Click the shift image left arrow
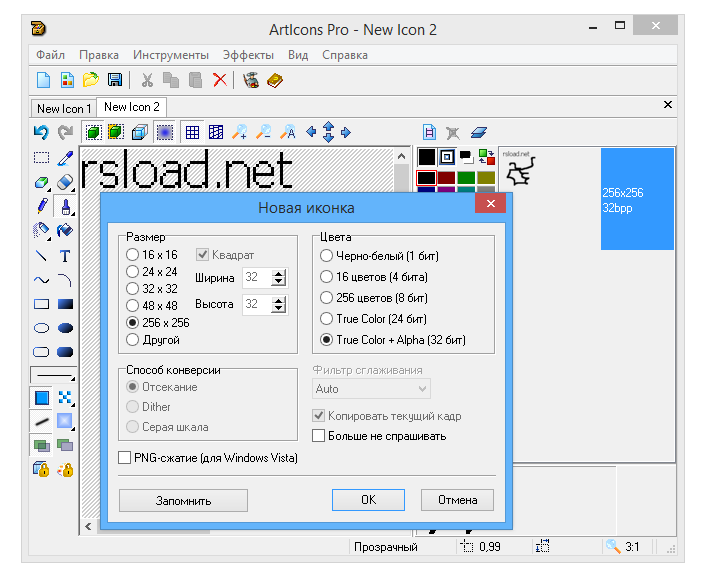Viewport: 702px width, 586px height. (311, 132)
